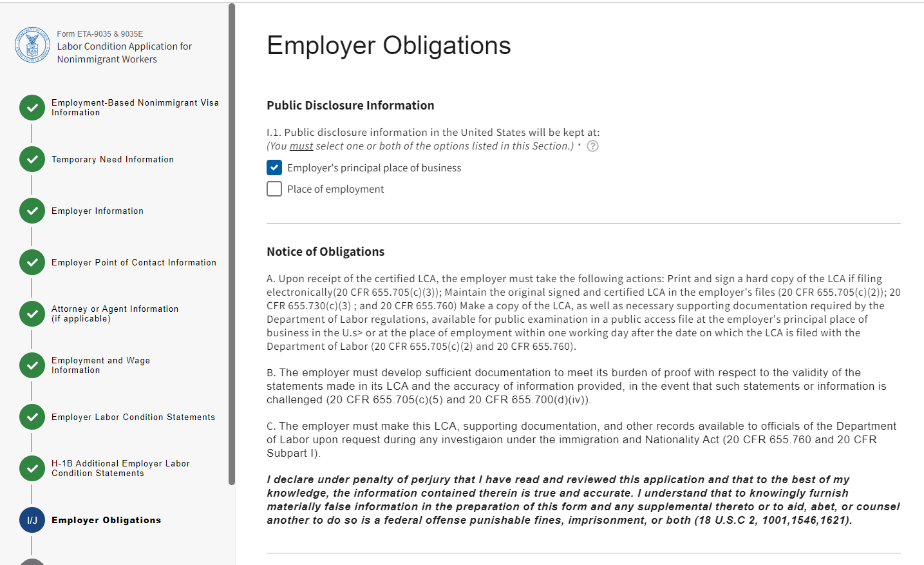Go to Employer Labor Condition Statements step
The height and width of the screenshot is (565, 924).
[133, 417]
